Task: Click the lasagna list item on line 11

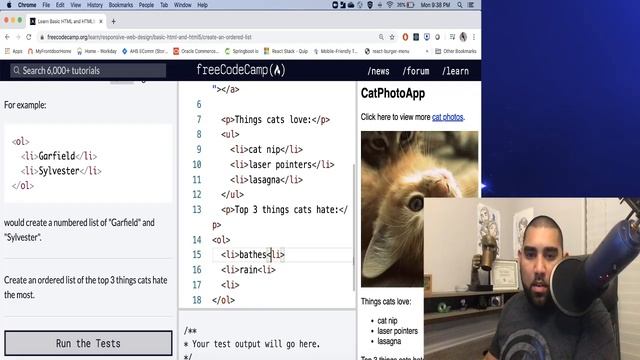Action: pos(266,180)
